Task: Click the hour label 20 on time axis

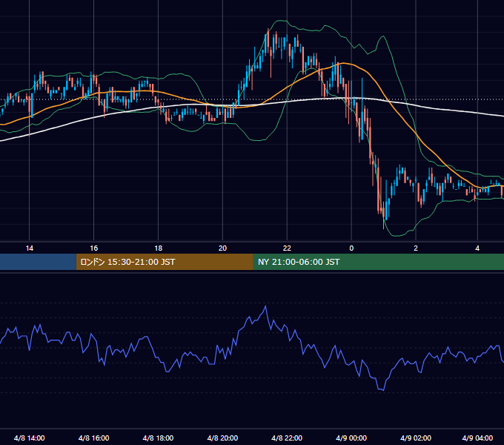Action: coord(222,248)
